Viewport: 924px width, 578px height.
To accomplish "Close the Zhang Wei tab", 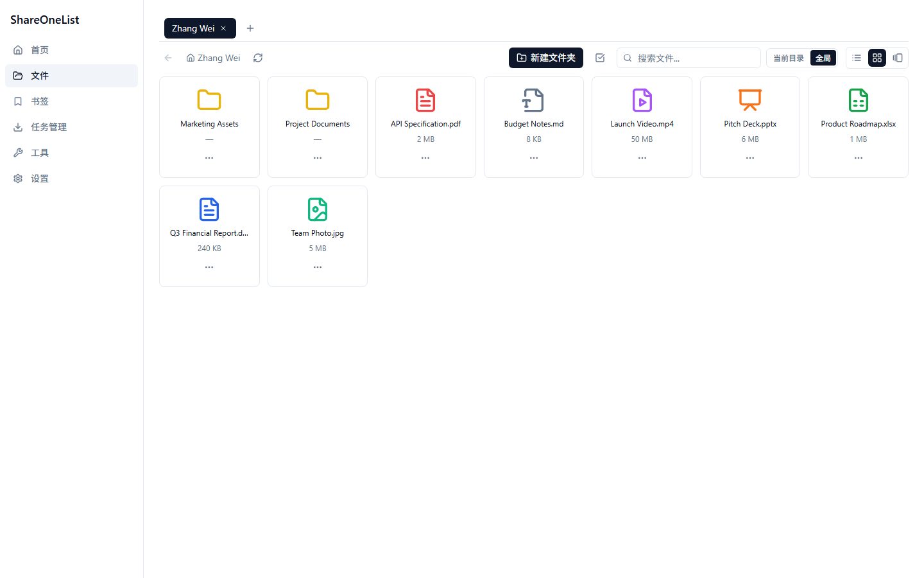I will (x=223, y=28).
